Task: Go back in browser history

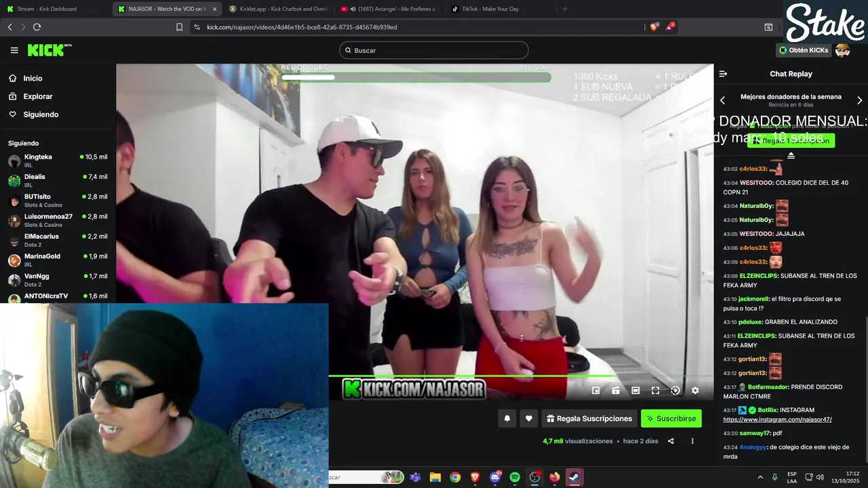Action: 10,27
